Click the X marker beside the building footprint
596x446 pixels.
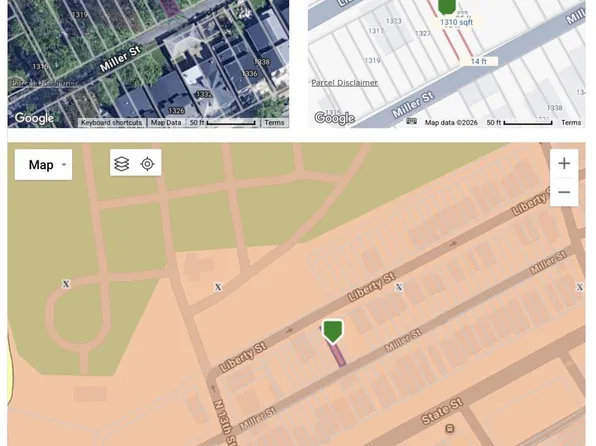[218, 287]
